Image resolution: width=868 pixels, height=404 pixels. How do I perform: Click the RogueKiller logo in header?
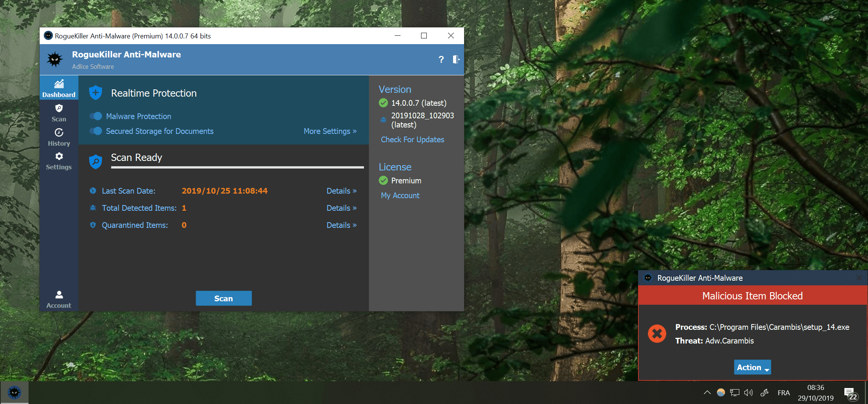coord(55,59)
